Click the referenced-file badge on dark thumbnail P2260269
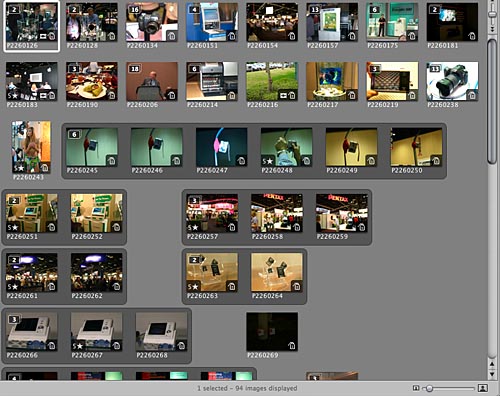This screenshot has width=500, height=396. tap(292, 346)
